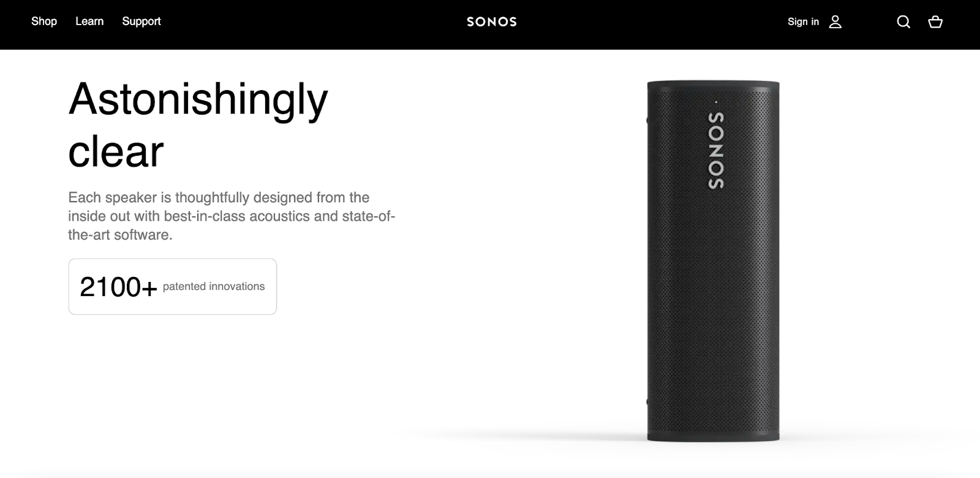Click the speaker's side button near the top edge
The image size is (980, 478).
tap(648, 119)
